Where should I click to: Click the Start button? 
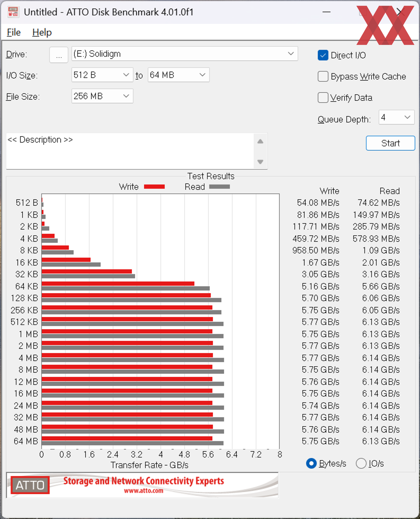390,143
